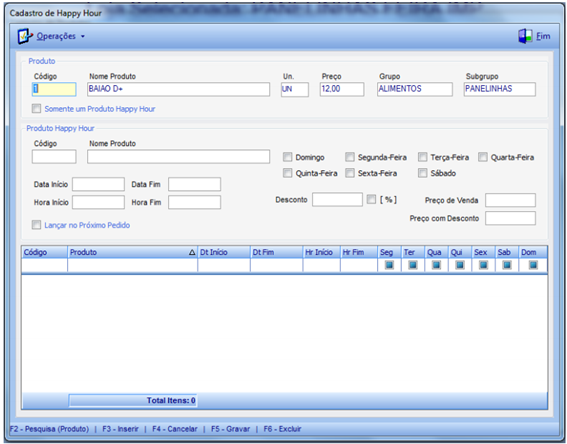
Task: Click the Fim menu label
Action: coord(543,36)
